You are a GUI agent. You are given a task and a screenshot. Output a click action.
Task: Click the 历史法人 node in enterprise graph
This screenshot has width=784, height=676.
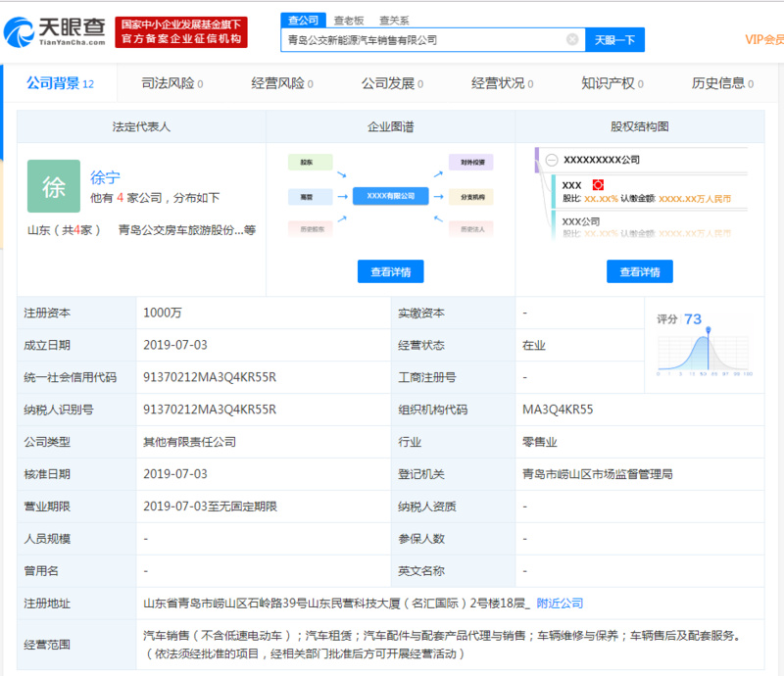point(471,229)
